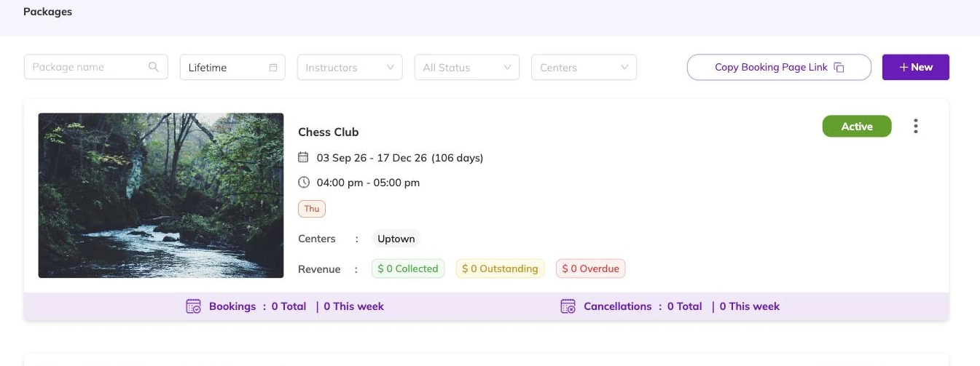Click the $ 0 Overdue revenue tag
Image resolution: width=980 pixels, height=366 pixels.
591,268
